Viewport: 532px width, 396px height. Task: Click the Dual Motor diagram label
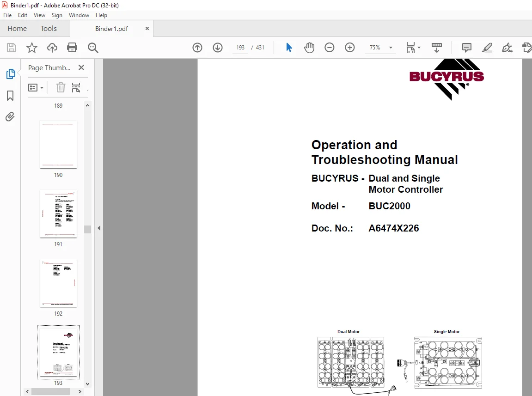pos(349,331)
